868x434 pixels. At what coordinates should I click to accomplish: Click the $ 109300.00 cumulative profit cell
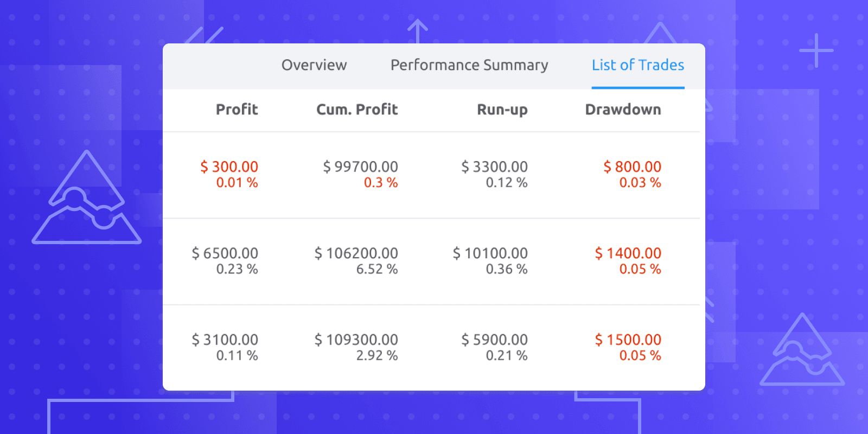point(356,340)
